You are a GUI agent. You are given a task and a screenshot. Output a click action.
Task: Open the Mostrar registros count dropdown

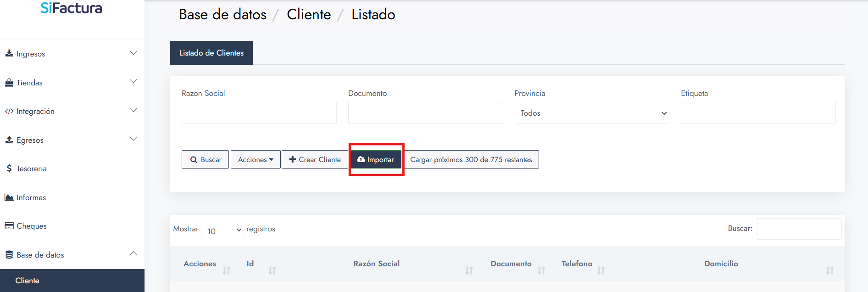click(223, 230)
